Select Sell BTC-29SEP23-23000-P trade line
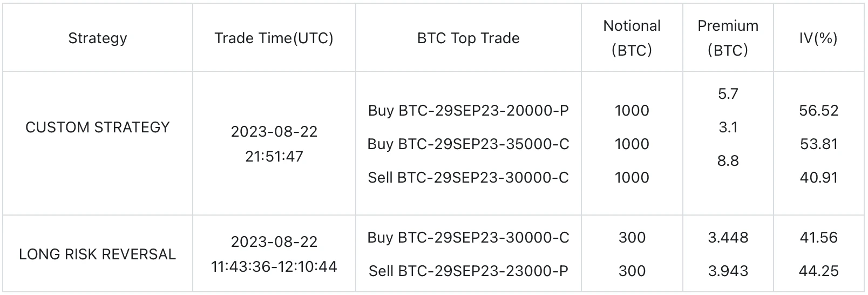868x295 pixels. [x=469, y=271]
